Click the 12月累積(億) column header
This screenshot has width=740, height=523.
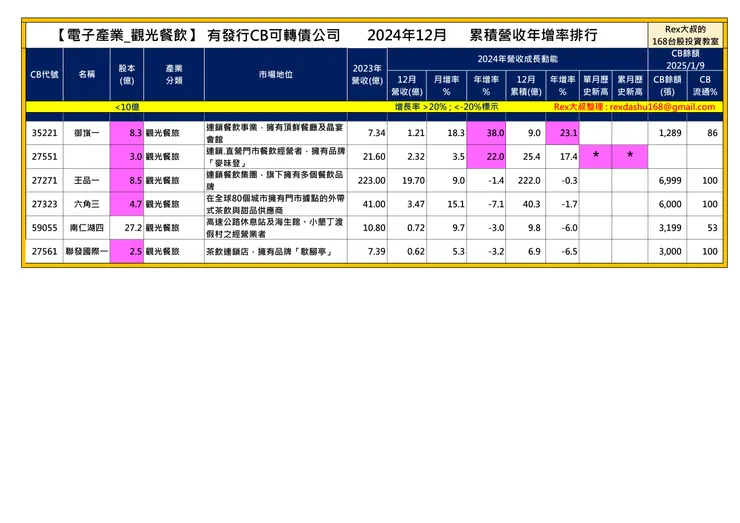525,85
